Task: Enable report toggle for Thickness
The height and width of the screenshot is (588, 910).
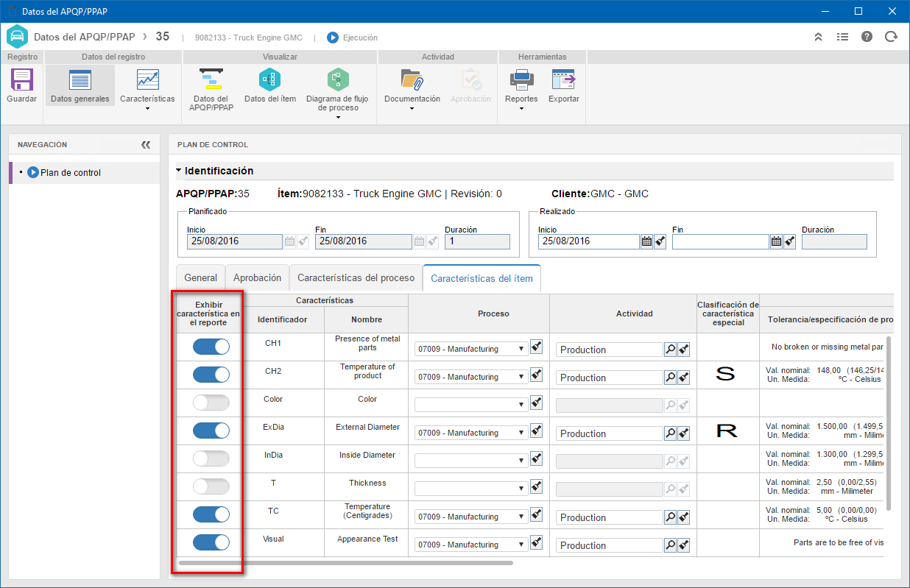Action: 211,486
